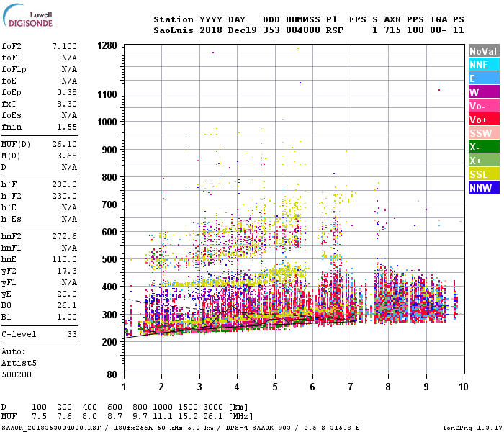Click the 4 MHz x-axis tick label
This screenshot has height=432, width=504.
[237, 387]
